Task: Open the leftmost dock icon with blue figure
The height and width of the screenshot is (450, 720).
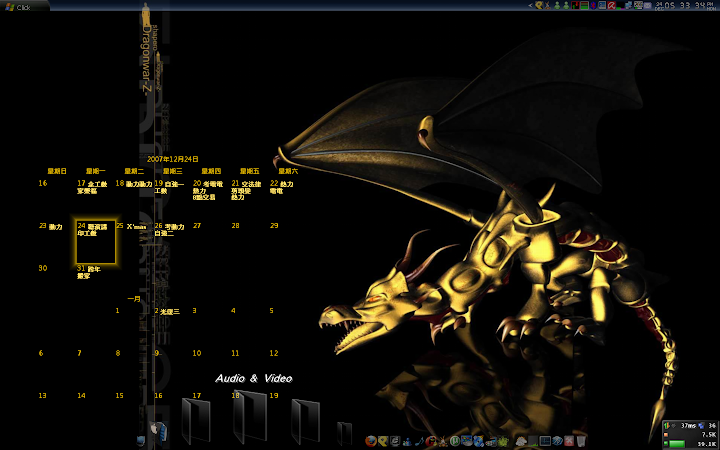Action: point(157,430)
